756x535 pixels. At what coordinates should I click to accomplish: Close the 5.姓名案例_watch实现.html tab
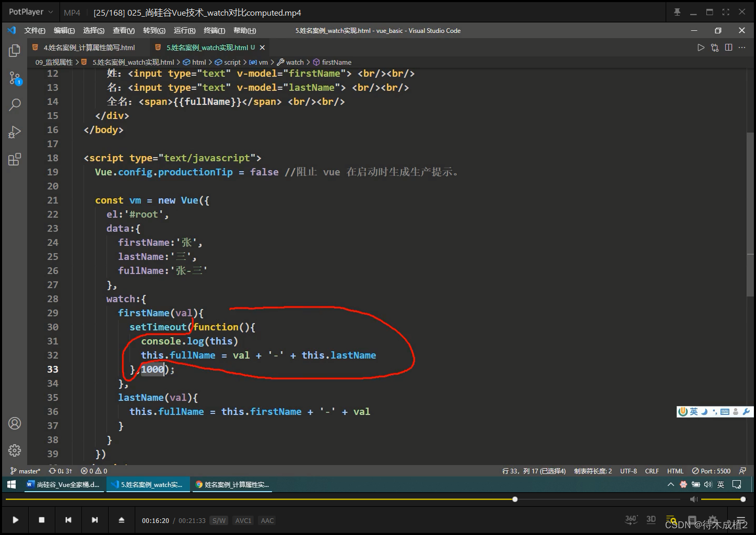tap(262, 47)
